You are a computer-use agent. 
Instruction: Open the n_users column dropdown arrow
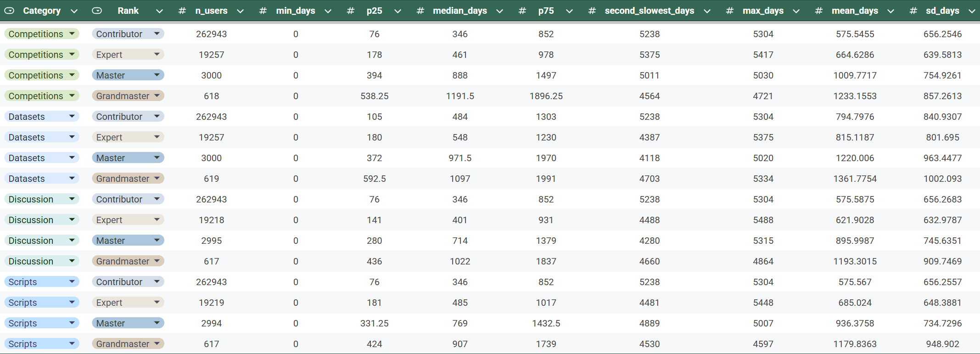[240, 11]
